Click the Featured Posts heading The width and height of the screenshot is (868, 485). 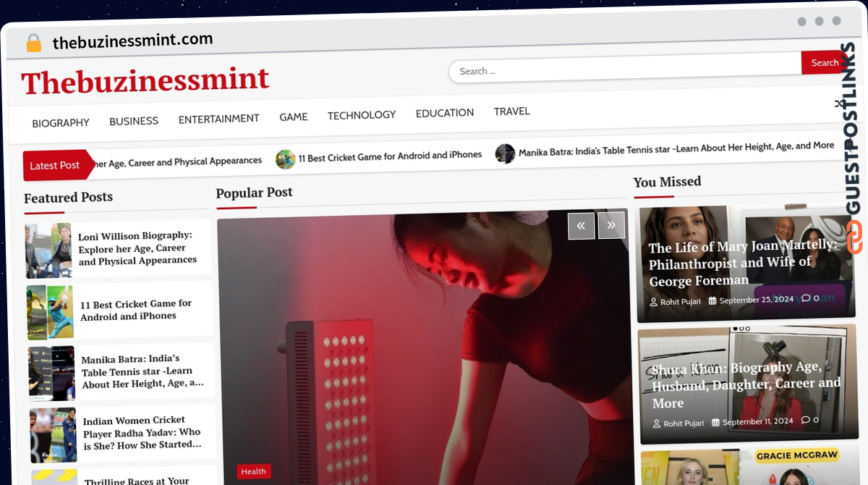(x=69, y=198)
